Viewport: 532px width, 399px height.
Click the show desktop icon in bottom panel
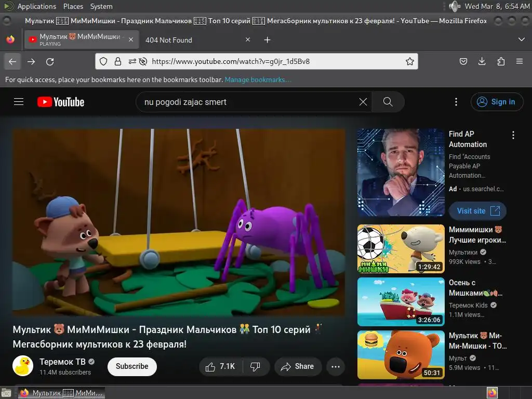(x=6, y=393)
